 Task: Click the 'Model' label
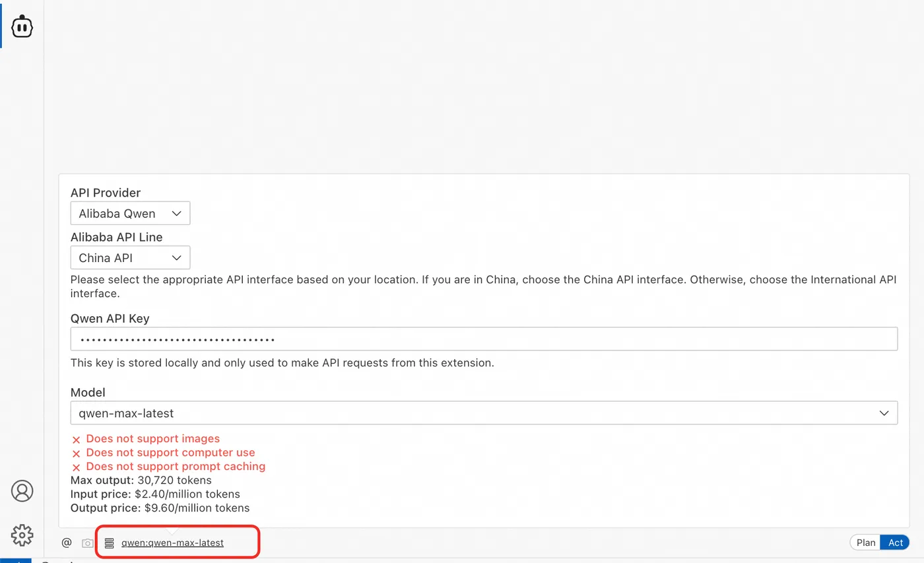pyautogui.click(x=88, y=392)
